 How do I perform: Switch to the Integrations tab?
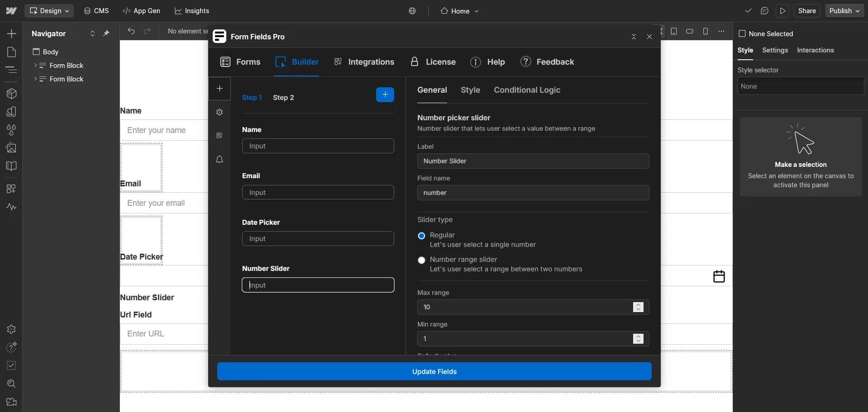point(364,62)
